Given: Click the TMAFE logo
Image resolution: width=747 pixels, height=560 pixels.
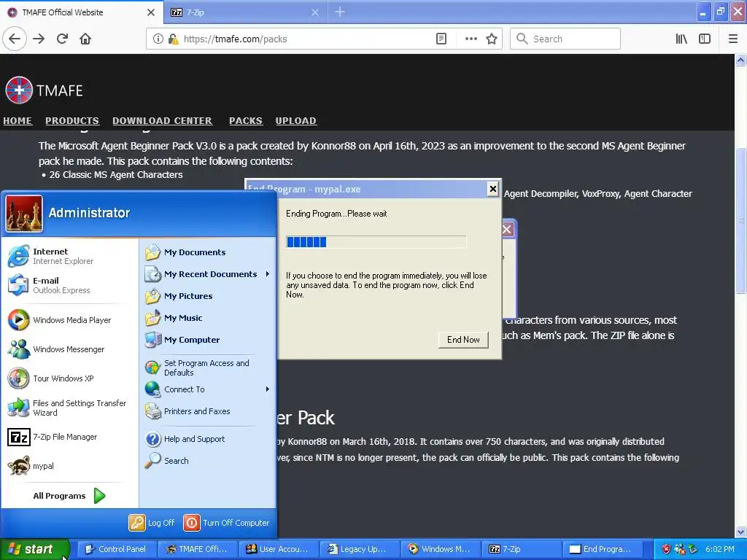Looking at the screenshot, I should tap(44, 90).
